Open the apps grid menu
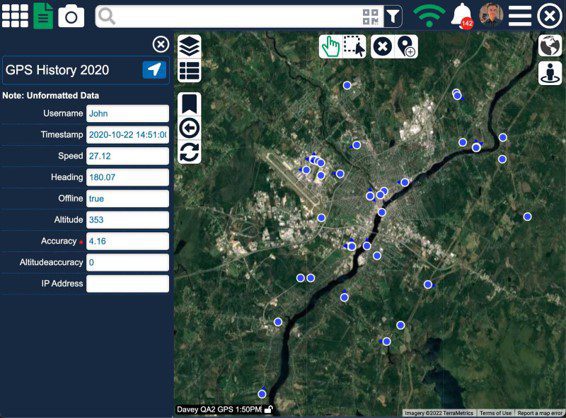 [x=15, y=16]
